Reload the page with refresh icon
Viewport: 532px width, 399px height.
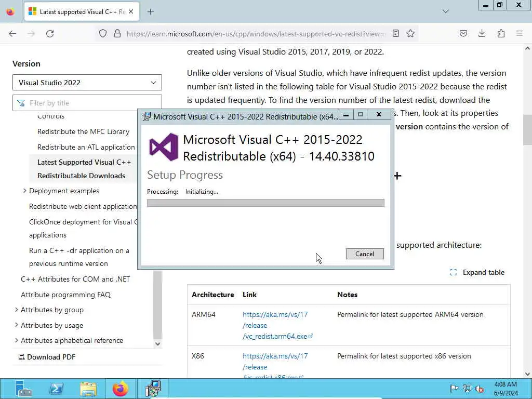click(50, 34)
